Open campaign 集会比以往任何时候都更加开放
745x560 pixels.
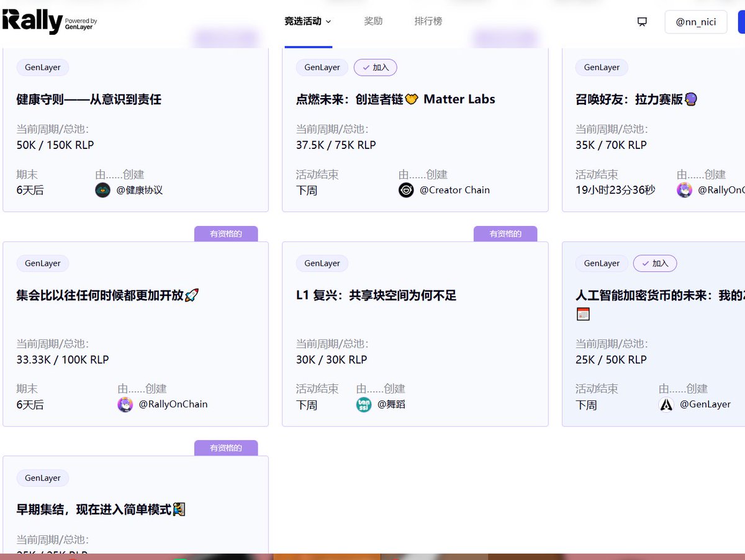[107, 296]
